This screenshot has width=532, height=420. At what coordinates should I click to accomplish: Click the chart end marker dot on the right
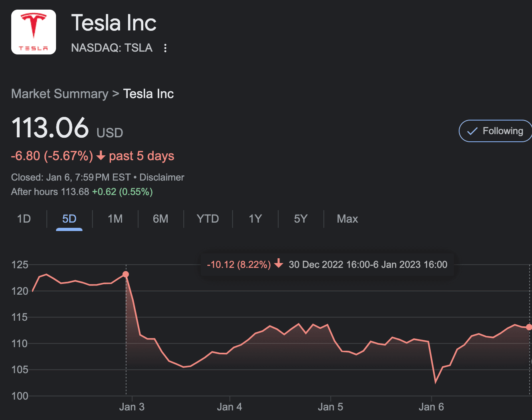tap(529, 327)
